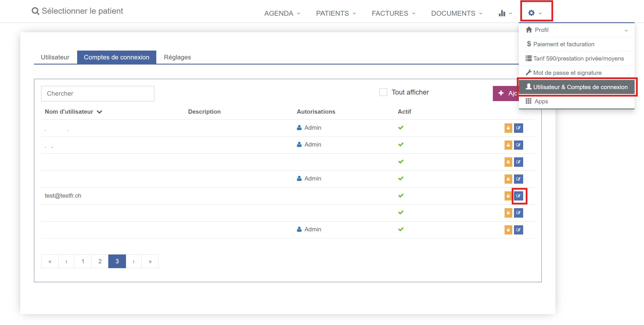Image resolution: width=644 pixels, height=325 pixels.
Task: Focus the Chercher search field
Action: pos(98,94)
